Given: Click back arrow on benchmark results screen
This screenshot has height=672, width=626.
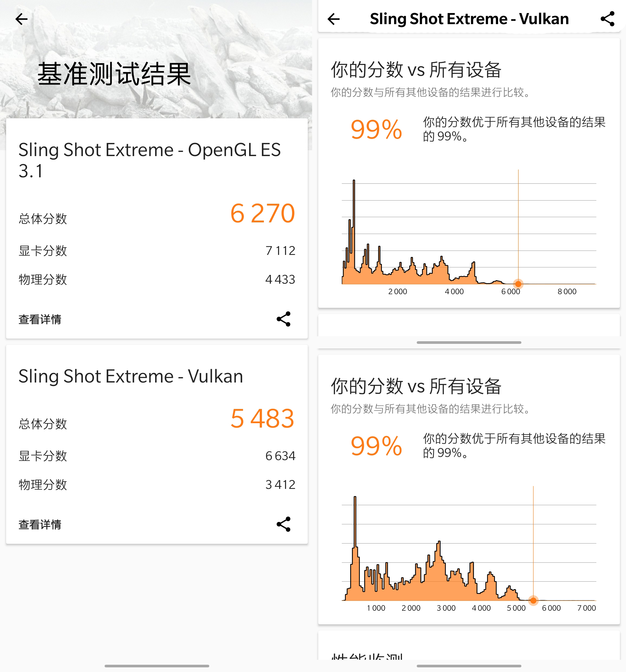Looking at the screenshot, I should click(22, 19).
